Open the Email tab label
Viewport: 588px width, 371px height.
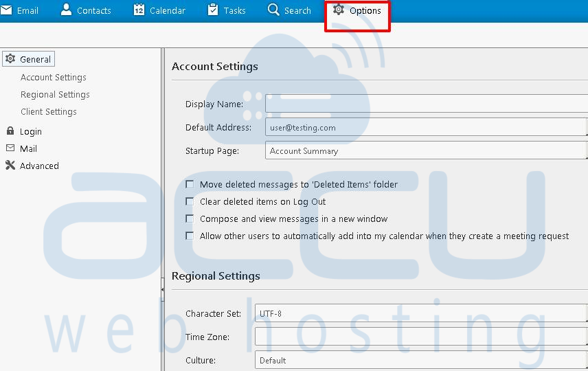click(x=27, y=10)
